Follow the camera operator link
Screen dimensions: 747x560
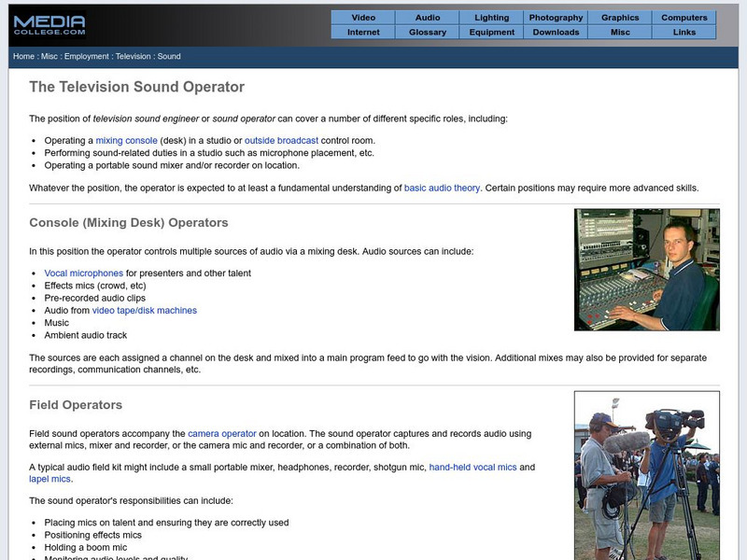222,434
